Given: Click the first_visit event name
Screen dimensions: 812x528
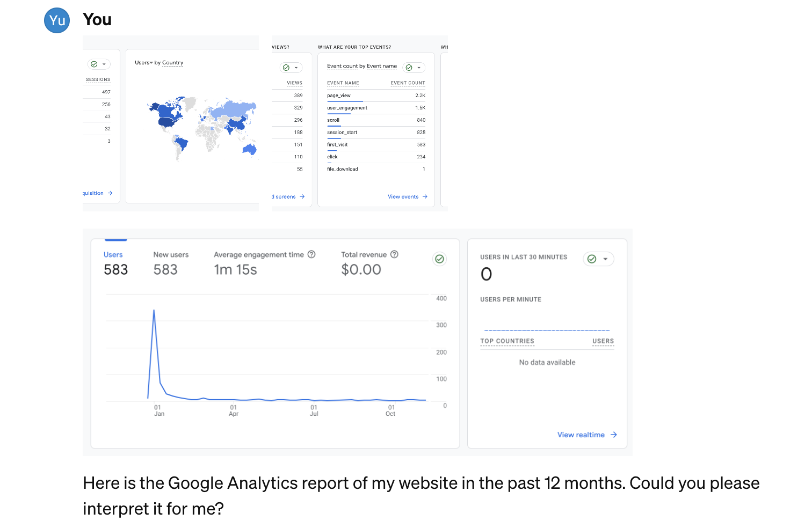Looking at the screenshot, I should click(337, 145).
